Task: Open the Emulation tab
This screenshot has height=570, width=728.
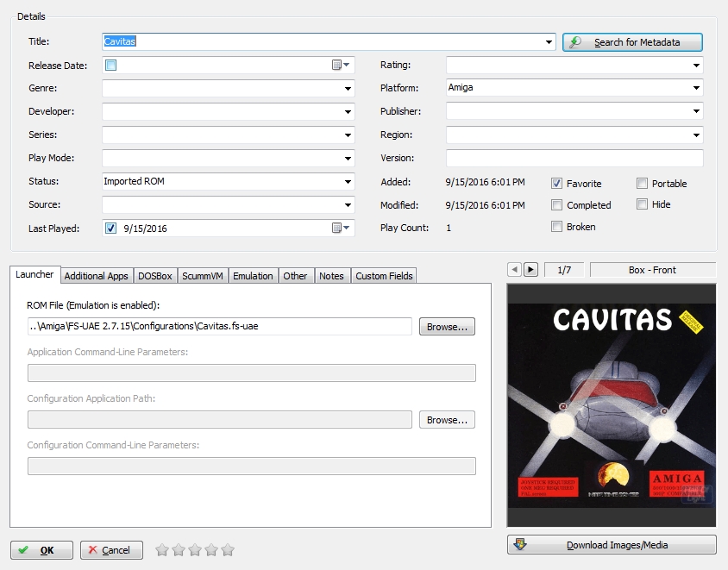Action: click(x=253, y=276)
